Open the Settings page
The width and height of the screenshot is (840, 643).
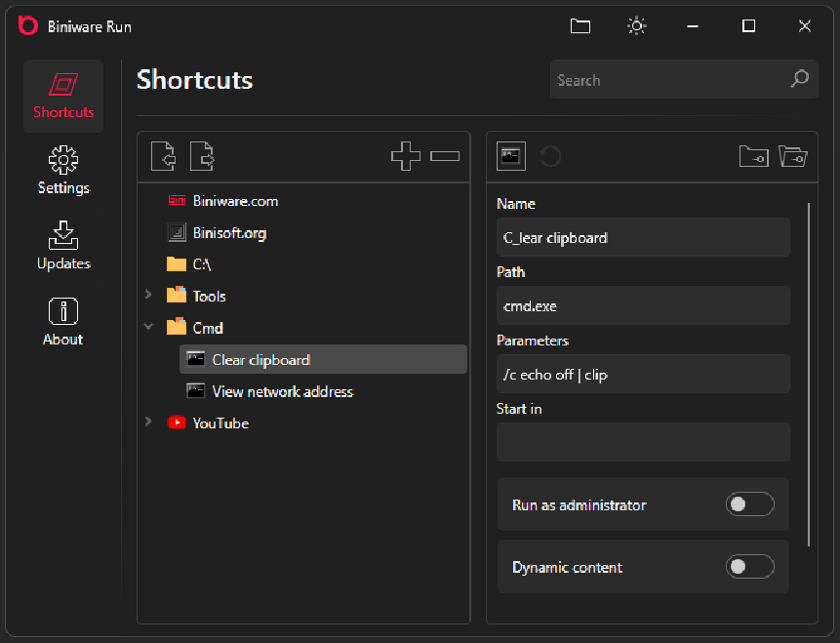tap(63, 171)
